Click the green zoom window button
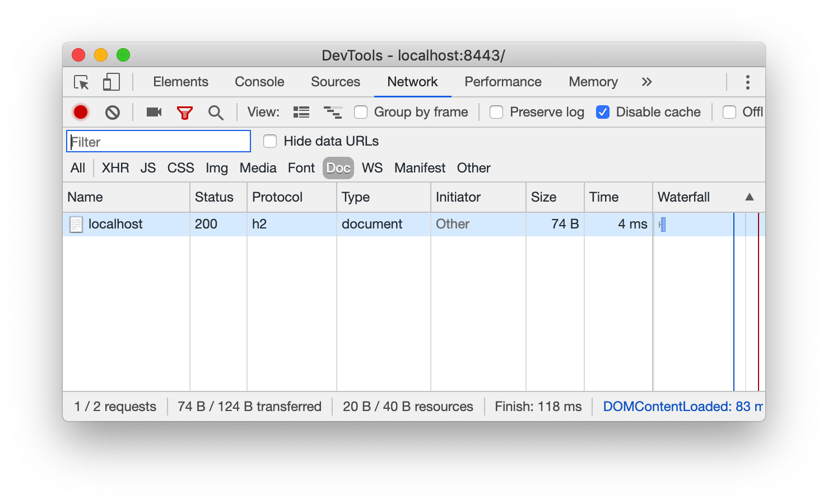 pyautogui.click(x=123, y=55)
